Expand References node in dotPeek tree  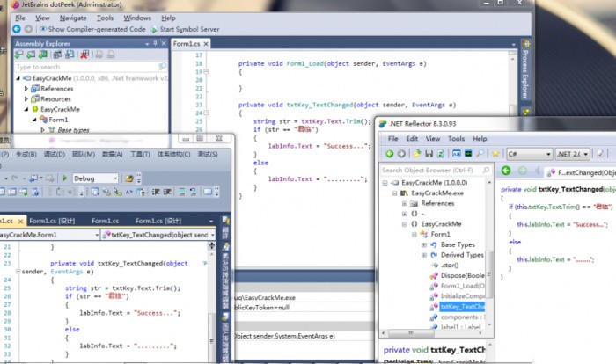[26, 89]
